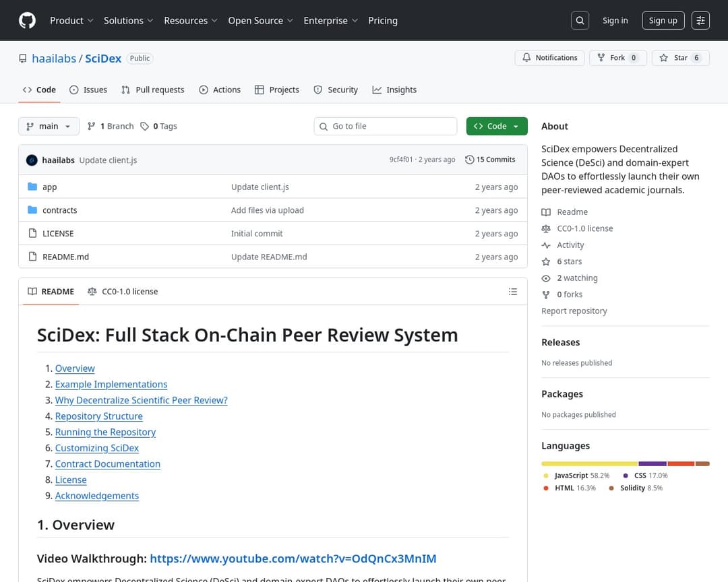Open the green Code dropdown
The image size is (728, 582).
tap(497, 126)
